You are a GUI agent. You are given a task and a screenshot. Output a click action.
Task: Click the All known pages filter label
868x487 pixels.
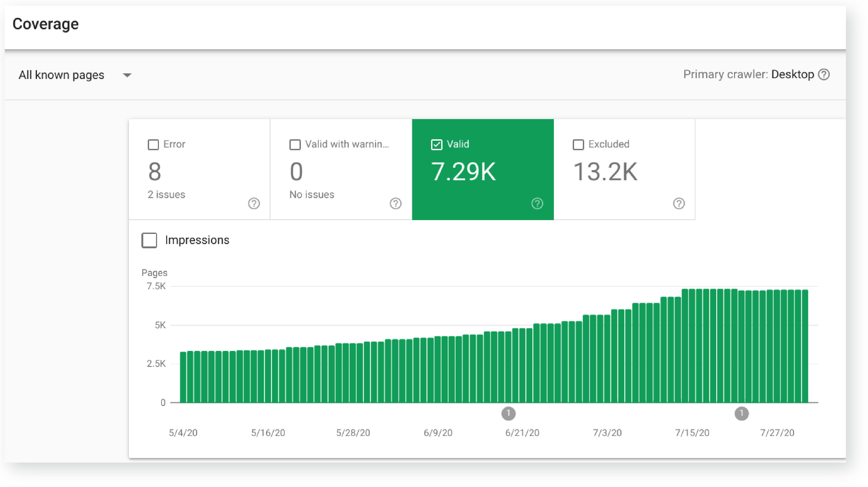(x=61, y=75)
